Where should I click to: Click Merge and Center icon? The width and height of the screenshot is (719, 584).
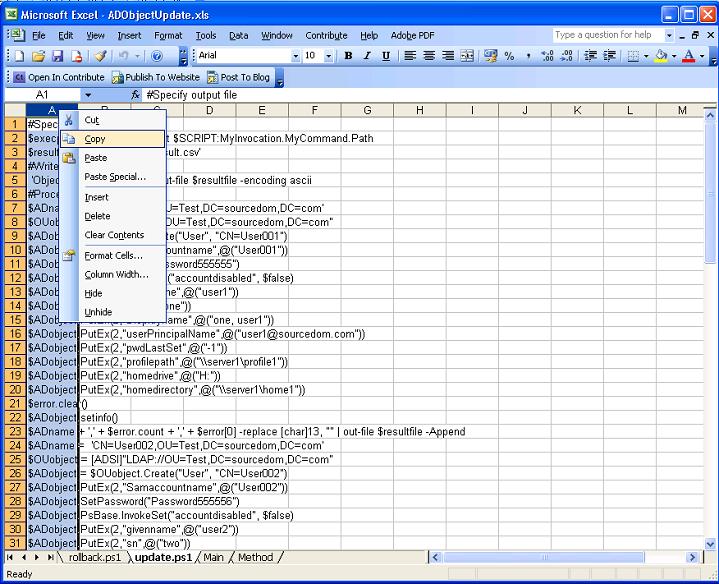coord(469,56)
